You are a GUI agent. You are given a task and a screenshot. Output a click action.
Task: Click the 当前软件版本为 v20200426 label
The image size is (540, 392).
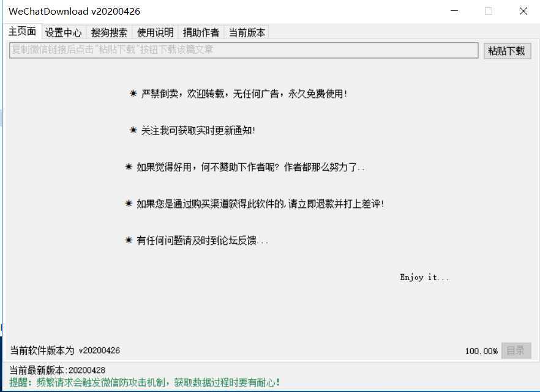pos(65,350)
